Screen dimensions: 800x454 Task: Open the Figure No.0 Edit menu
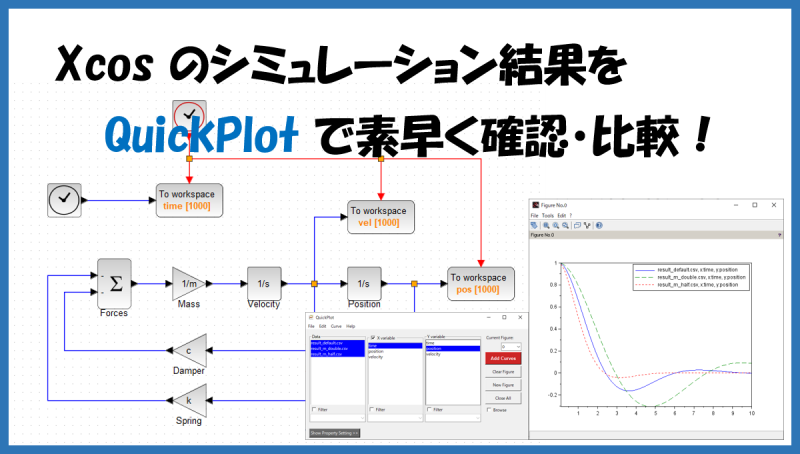click(x=562, y=215)
